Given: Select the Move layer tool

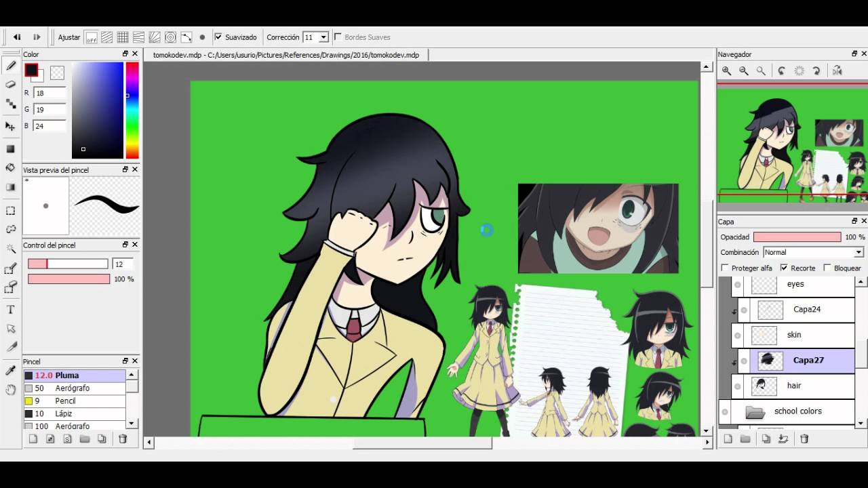Looking at the screenshot, I should pos(10,126).
